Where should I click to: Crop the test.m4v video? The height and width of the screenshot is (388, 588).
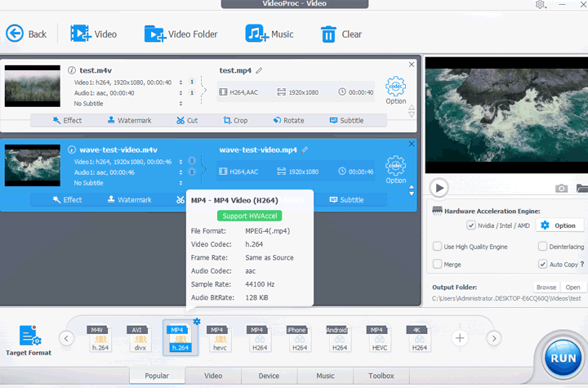[x=235, y=120]
